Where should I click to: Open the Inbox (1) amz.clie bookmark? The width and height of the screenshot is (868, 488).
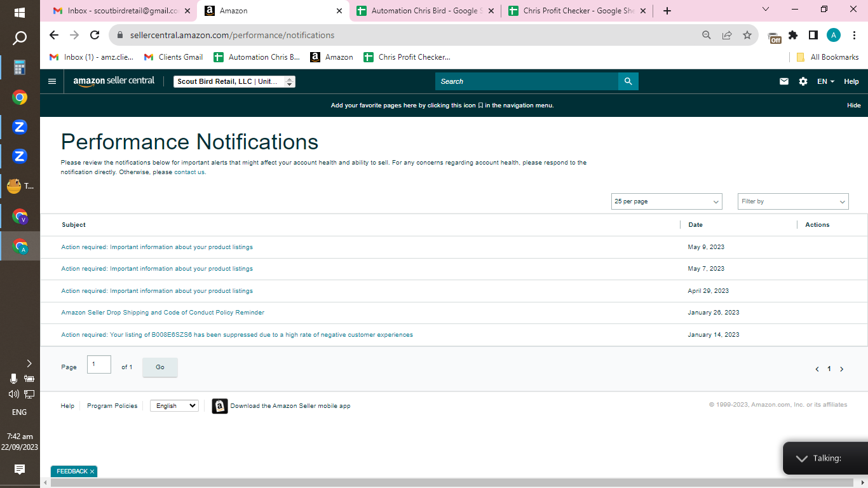tap(92, 57)
